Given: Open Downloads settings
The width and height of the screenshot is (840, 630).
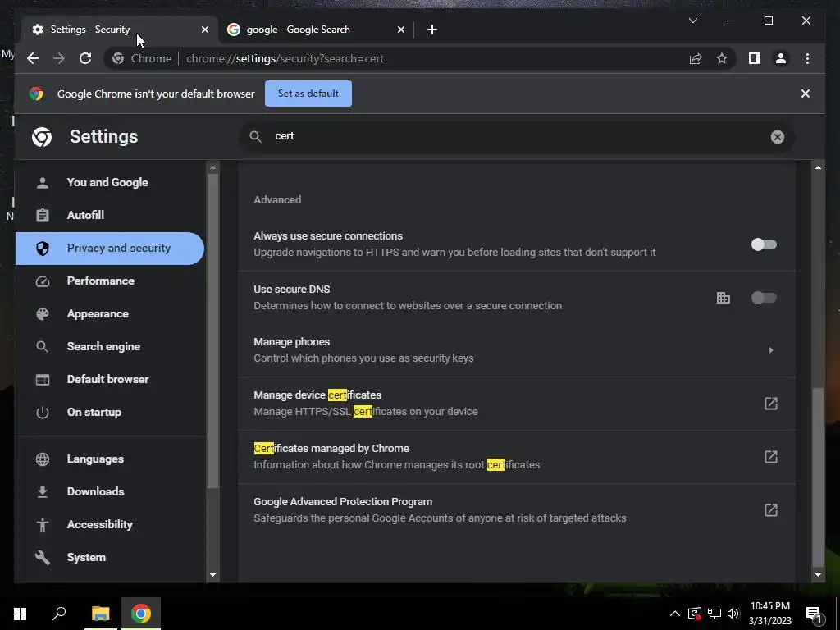Looking at the screenshot, I should tap(109, 491).
